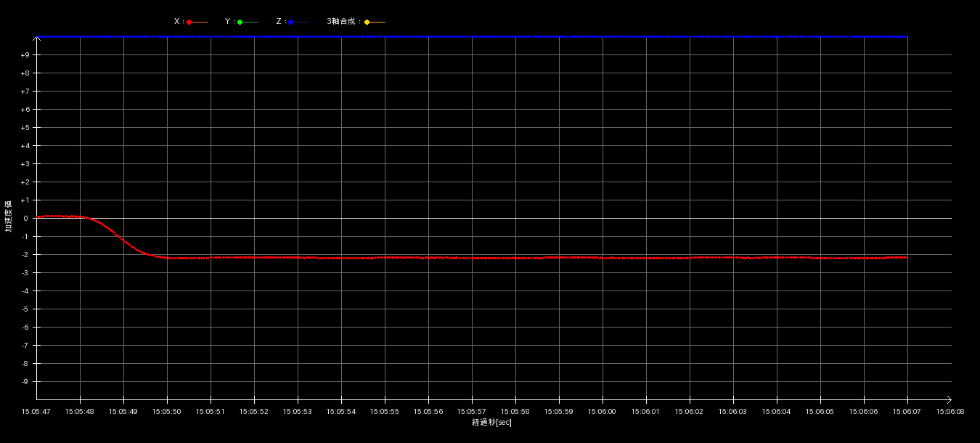This screenshot has width=980, height=443.
Task: Click the +9 value axis label
Action: [x=25, y=55]
